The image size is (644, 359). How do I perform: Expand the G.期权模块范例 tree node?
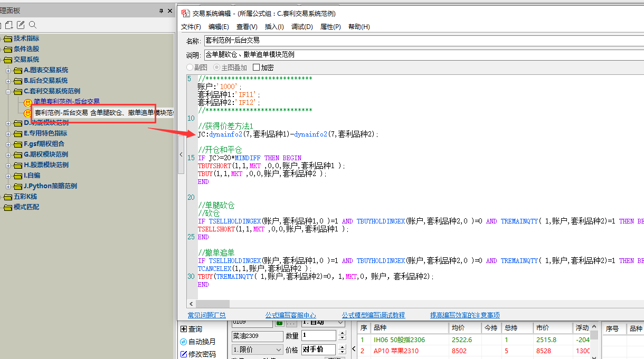(x=8, y=154)
